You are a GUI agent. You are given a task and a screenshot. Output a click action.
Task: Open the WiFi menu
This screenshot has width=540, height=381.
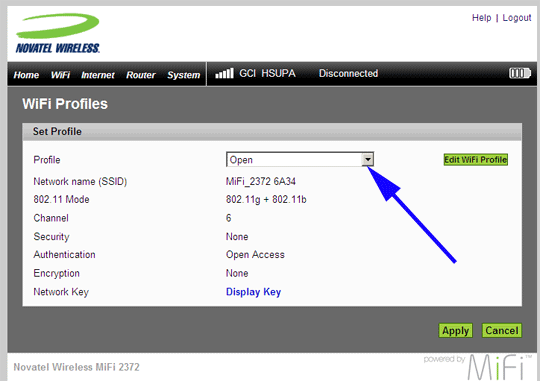[60, 75]
